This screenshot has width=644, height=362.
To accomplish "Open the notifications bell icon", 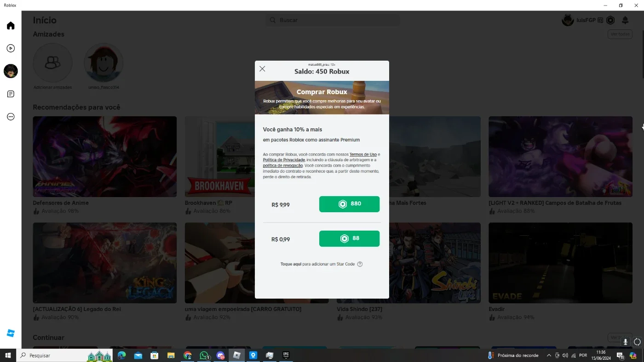I will coord(625,20).
